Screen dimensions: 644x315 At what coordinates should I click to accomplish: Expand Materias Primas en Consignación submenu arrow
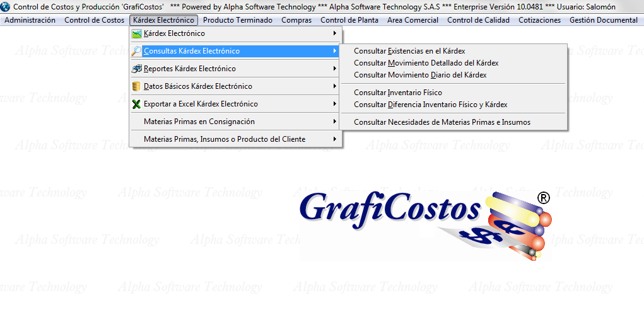pyautogui.click(x=334, y=122)
